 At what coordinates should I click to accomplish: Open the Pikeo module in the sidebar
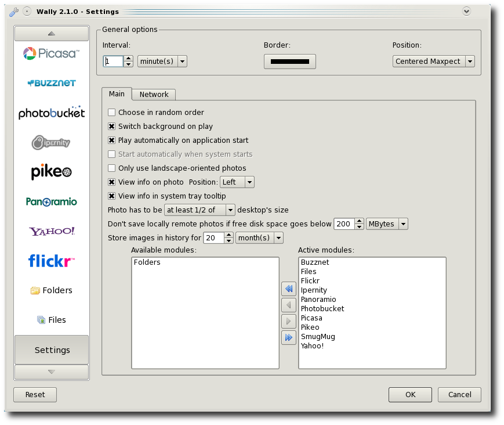pyautogui.click(x=52, y=172)
